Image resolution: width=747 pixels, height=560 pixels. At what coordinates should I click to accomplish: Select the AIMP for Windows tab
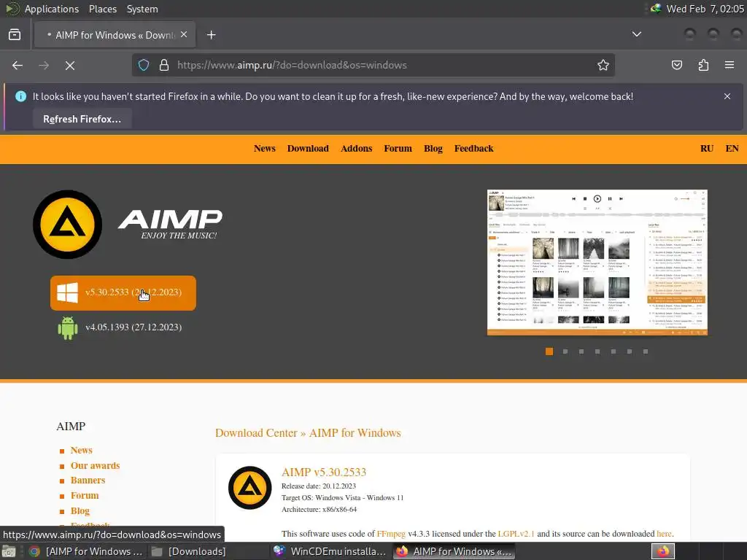point(115,35)
